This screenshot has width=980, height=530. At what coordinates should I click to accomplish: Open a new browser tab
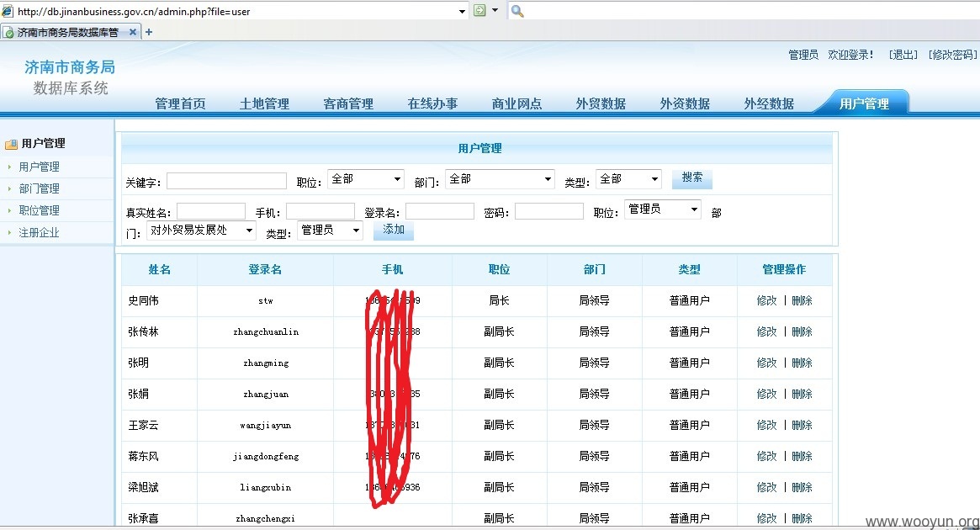coord(149,32)
